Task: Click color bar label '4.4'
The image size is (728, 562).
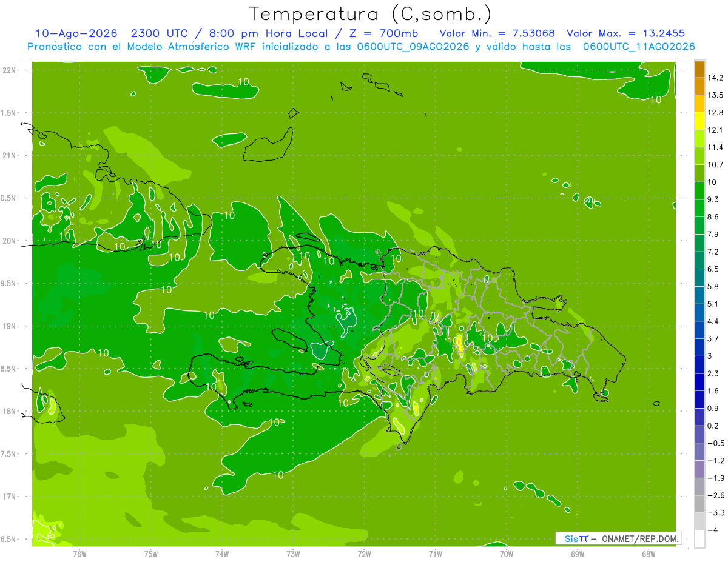Action: [x=713, y=321]
